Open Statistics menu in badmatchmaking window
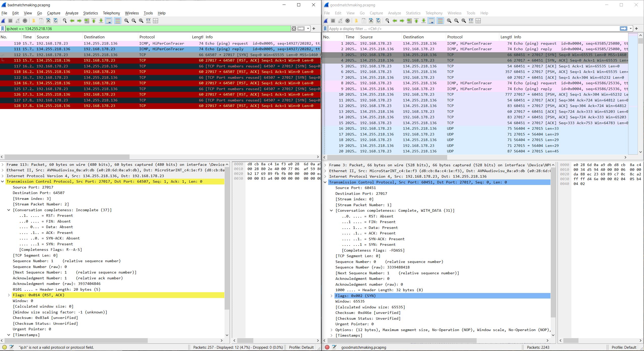Image resolution: width=644 pixels, height=351 pixels. 90,13
